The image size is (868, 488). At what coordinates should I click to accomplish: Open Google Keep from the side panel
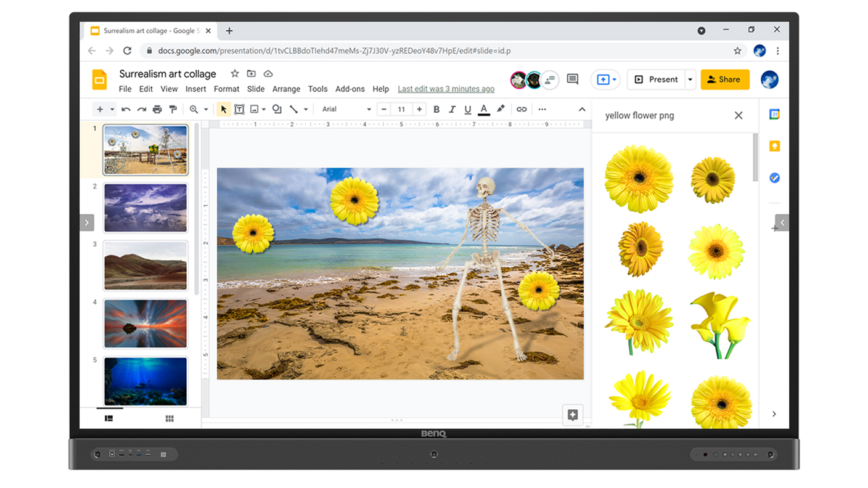click(774, 146)
